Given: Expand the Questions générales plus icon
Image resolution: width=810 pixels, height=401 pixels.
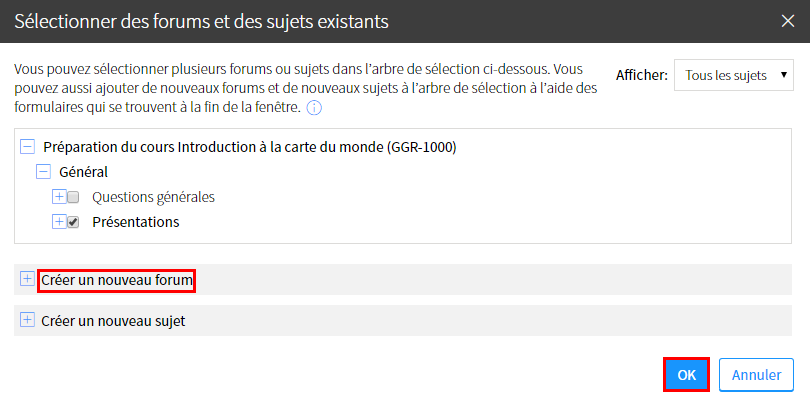Looking at the screenshot, I should (59, 197).
